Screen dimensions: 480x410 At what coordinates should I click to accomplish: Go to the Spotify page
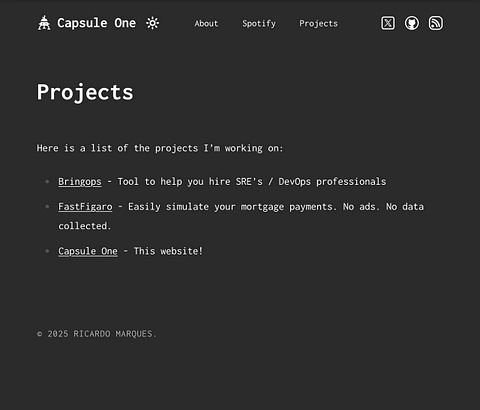click(x=259, y=24)
